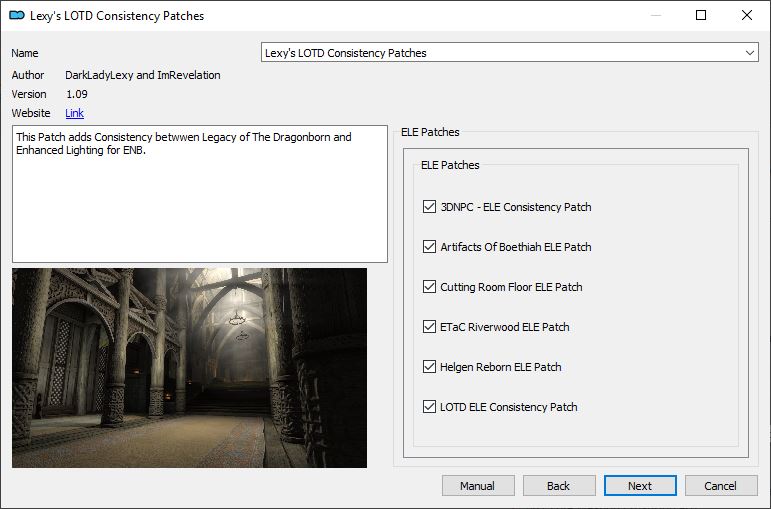The height and width of the screenshot is (509, 771).
Task: Open the Name dropdown arrow
Action: click(749, 53)
